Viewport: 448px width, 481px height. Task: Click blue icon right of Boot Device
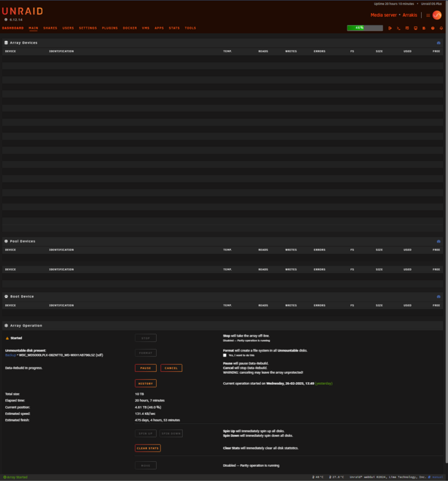438,297
